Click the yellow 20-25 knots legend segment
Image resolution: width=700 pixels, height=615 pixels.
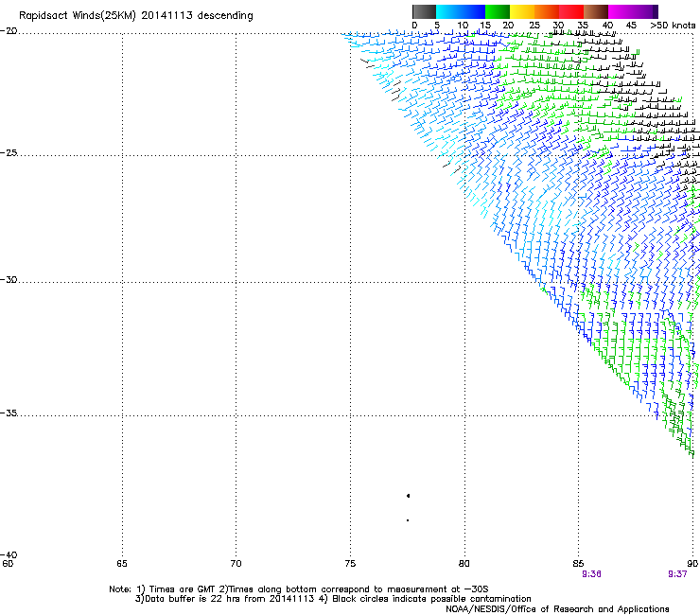[x=522, y=11]
